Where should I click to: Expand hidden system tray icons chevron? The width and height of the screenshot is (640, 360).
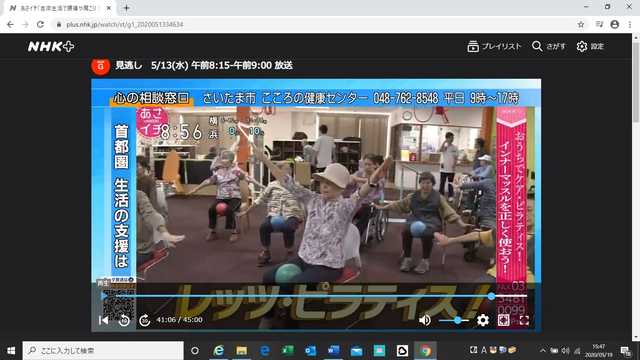click(543, 351)
